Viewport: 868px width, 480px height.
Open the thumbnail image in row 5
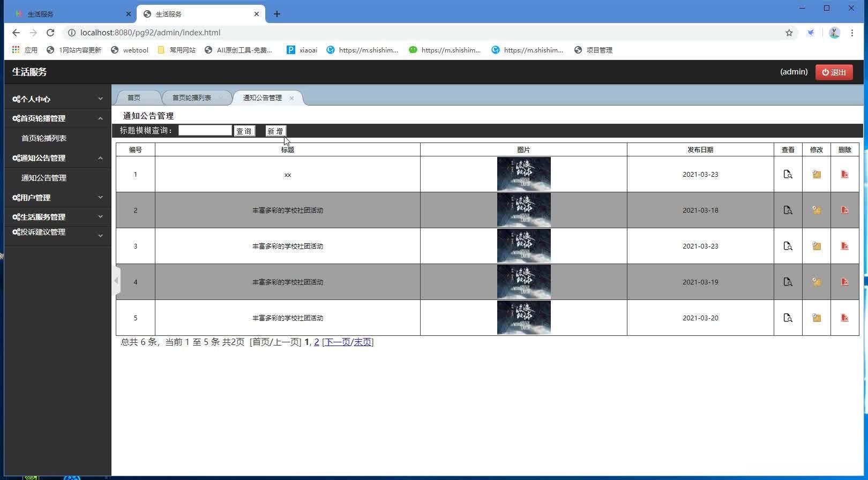[x=524, y=318]
